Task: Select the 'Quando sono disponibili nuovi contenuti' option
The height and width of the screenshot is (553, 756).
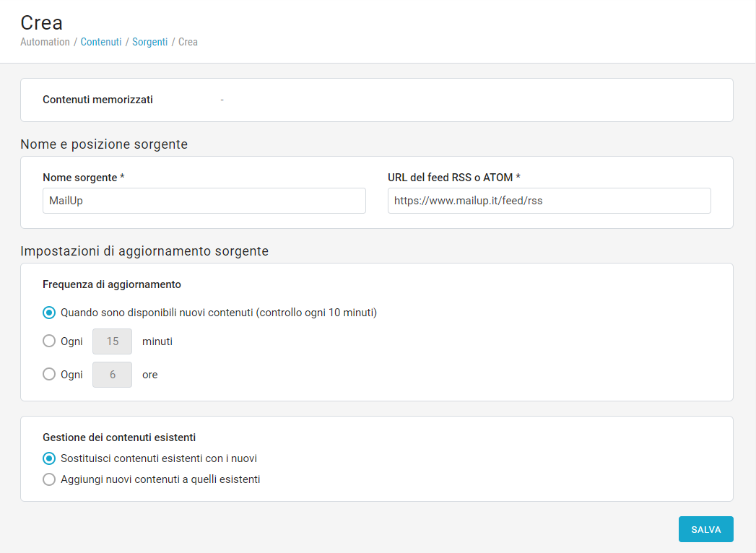Action: pyautogui.click(x=49, y=313)
